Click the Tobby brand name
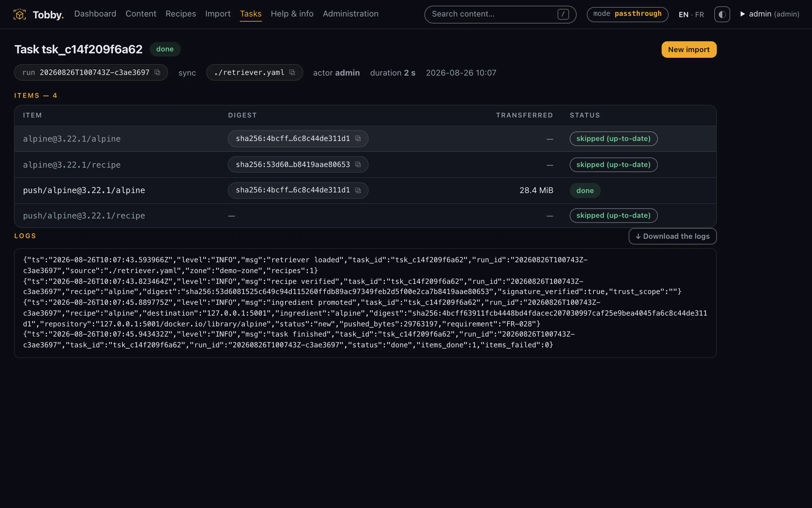 click(48, 15)
